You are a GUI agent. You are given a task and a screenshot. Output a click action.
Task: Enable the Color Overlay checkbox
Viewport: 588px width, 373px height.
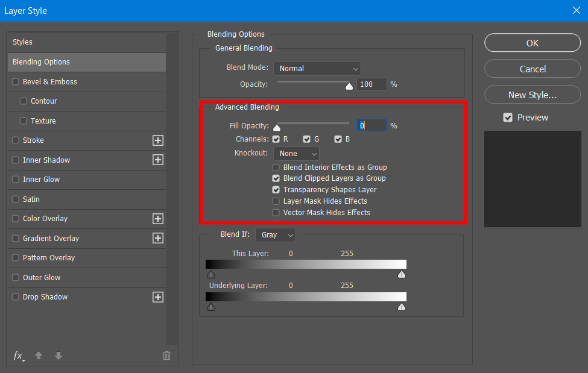pos(15,219)
